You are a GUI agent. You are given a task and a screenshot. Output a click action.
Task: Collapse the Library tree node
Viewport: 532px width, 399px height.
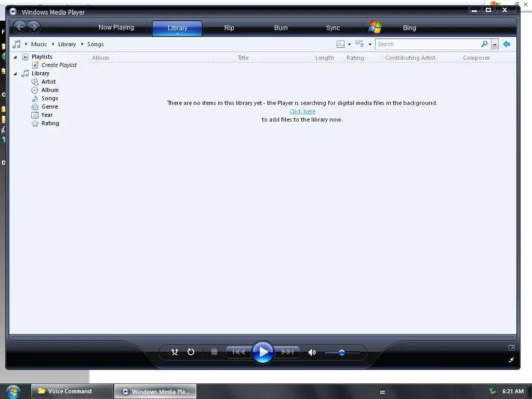tap(15, 74)
